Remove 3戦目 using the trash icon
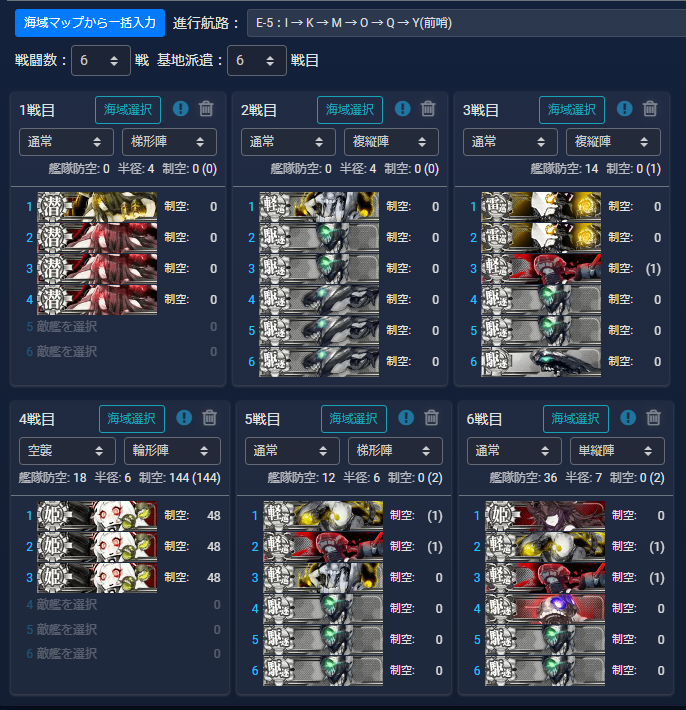The height and width of the screenshot is (710, 686). 650,109
